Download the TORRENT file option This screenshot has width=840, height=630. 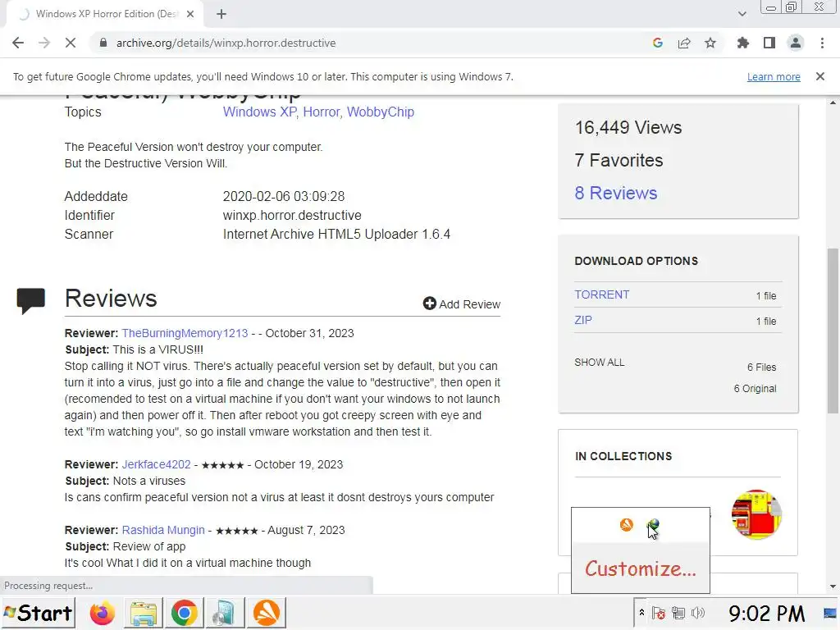coord(602,294)
